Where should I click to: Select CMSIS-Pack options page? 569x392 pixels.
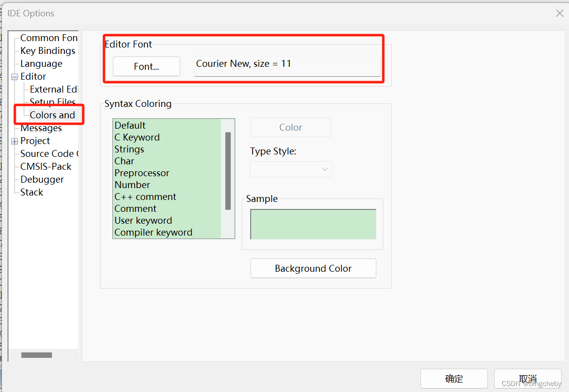[x=46, y=166]
